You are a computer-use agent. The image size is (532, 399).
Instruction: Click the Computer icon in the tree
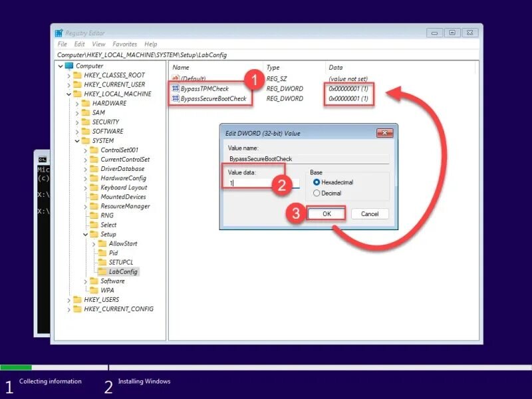pyautogui.click(x=69, y=65)
